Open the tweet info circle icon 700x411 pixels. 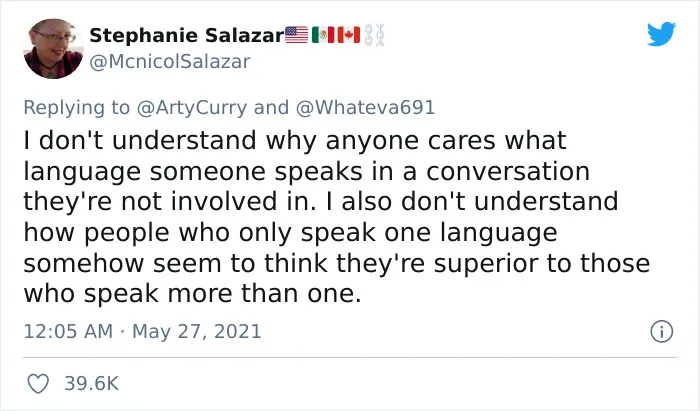point(662,332)
